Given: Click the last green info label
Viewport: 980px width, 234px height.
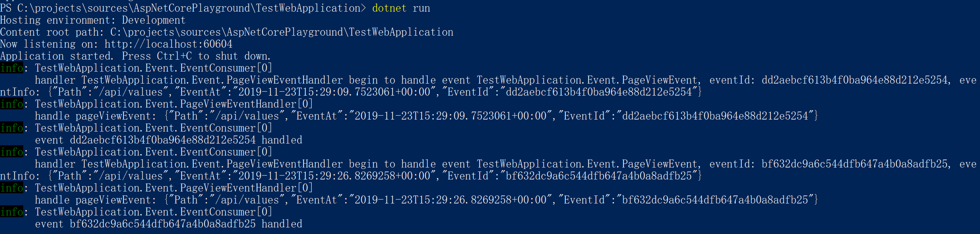Looking at the screenshot, I should [x=11, y=212].
